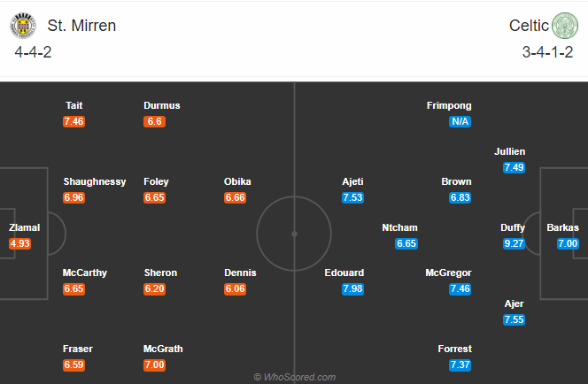The image size is (588, 384).
Task: Click Tait's 7.46 rating badge
Action: (74, 121)
